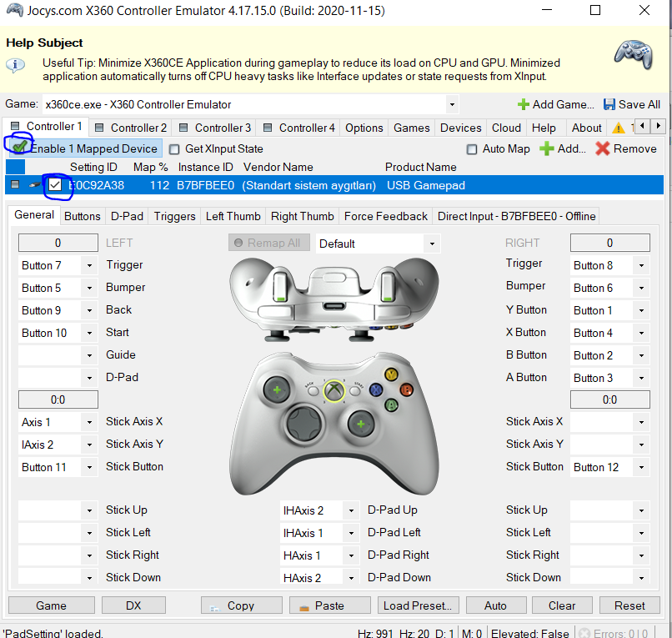Click the Vendor Name column header

click(278, 167)
